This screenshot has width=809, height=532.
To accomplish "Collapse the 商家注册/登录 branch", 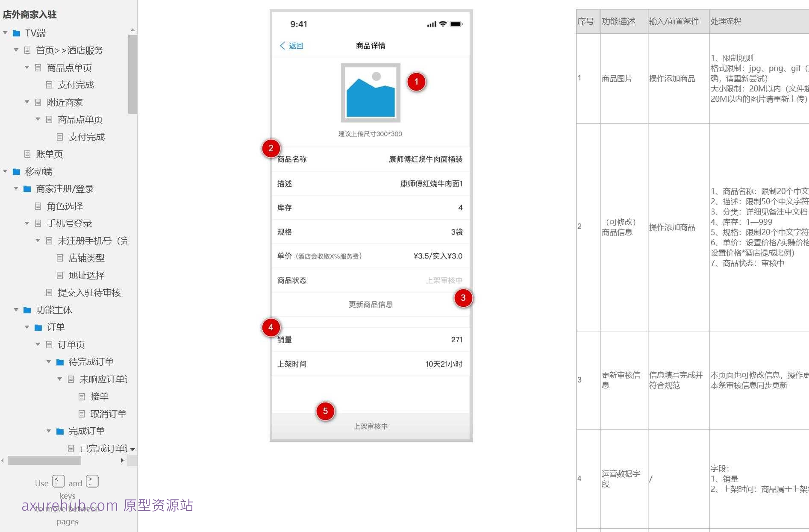I will click(x=16, y=188).
